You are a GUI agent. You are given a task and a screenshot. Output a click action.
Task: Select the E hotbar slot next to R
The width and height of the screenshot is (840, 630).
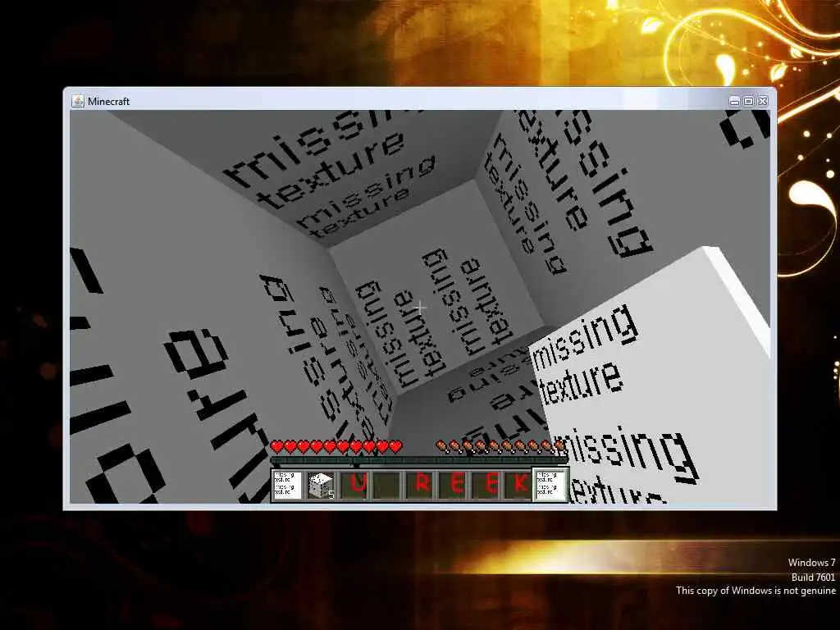click(453, 486)
